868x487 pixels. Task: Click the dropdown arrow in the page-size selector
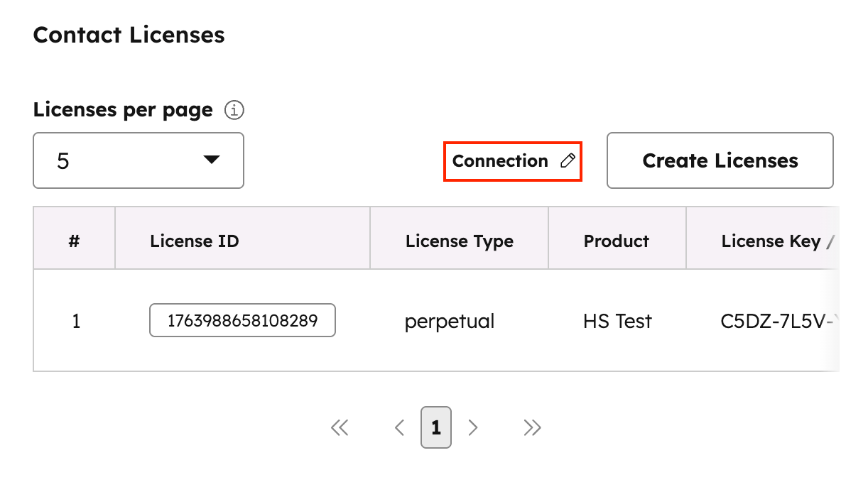tap(212, 160)
